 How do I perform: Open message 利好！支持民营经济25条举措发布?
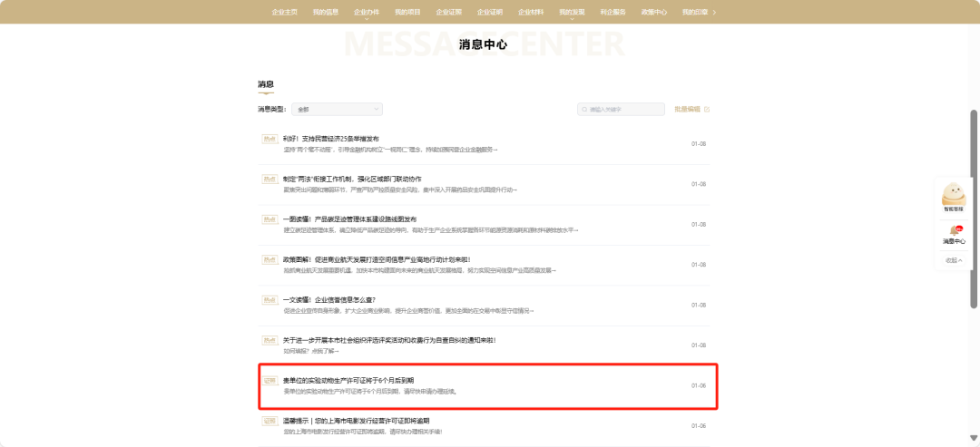330,139
